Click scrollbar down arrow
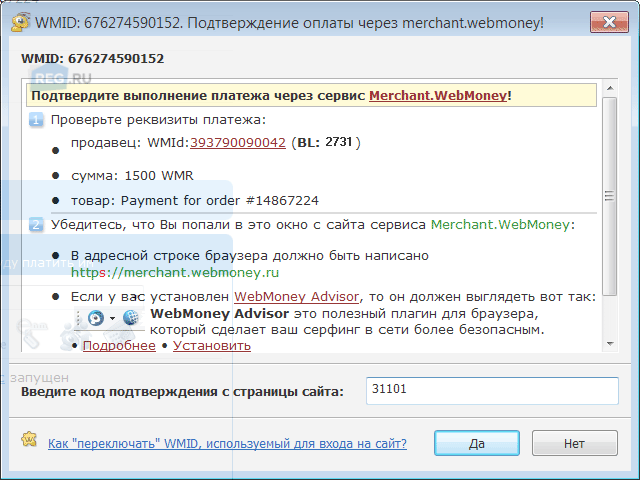The image size is (640, 480). tap(610, 344)
